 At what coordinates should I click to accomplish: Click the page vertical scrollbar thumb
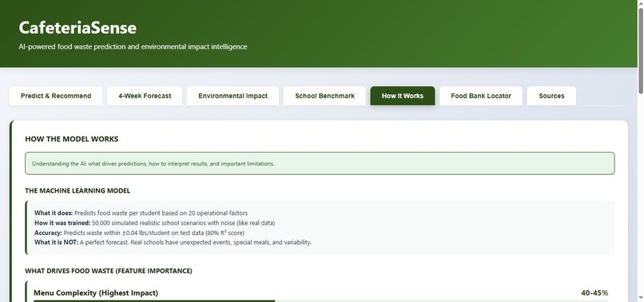tap(640, 50)
